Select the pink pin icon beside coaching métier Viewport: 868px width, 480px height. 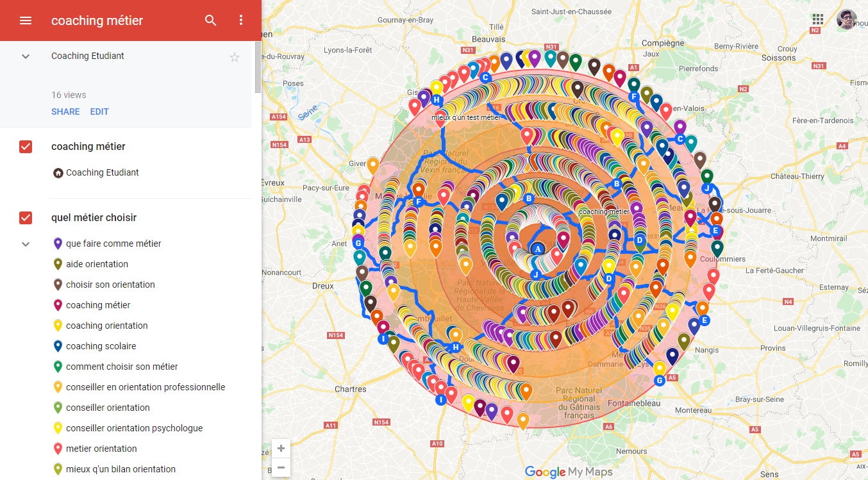click(58, 304)
